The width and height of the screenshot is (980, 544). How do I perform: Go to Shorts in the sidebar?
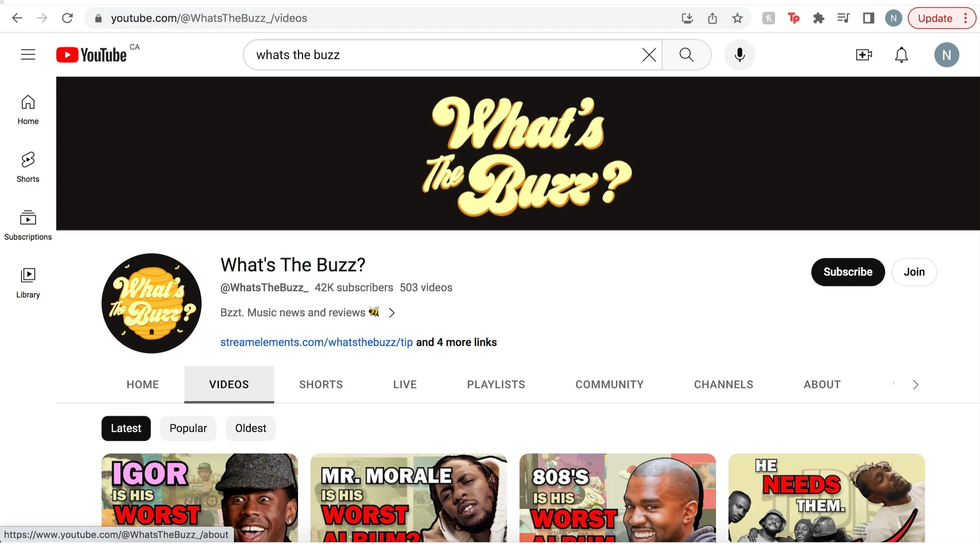point(28,167)
